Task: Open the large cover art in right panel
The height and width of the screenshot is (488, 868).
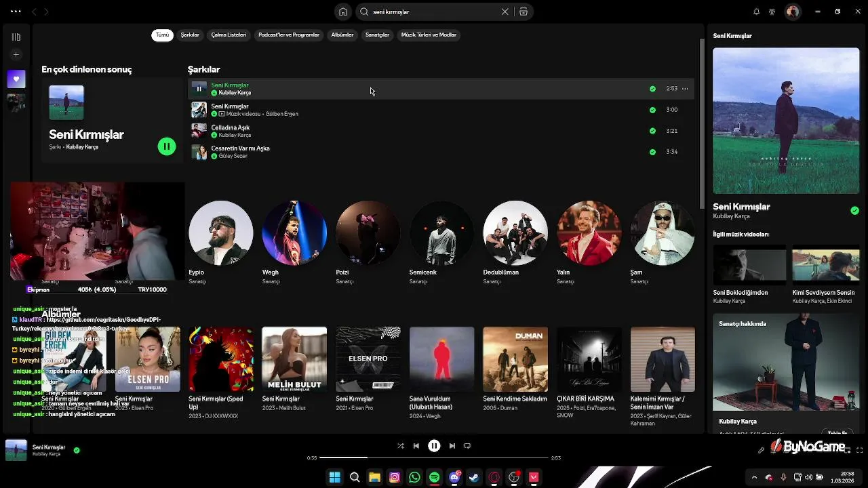Action: point(786,121)
